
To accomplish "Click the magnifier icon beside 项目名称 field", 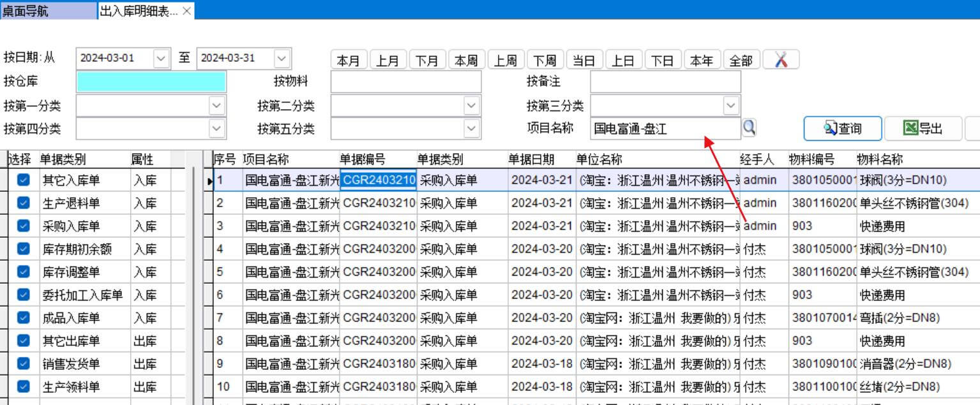I will click(749, 128).
